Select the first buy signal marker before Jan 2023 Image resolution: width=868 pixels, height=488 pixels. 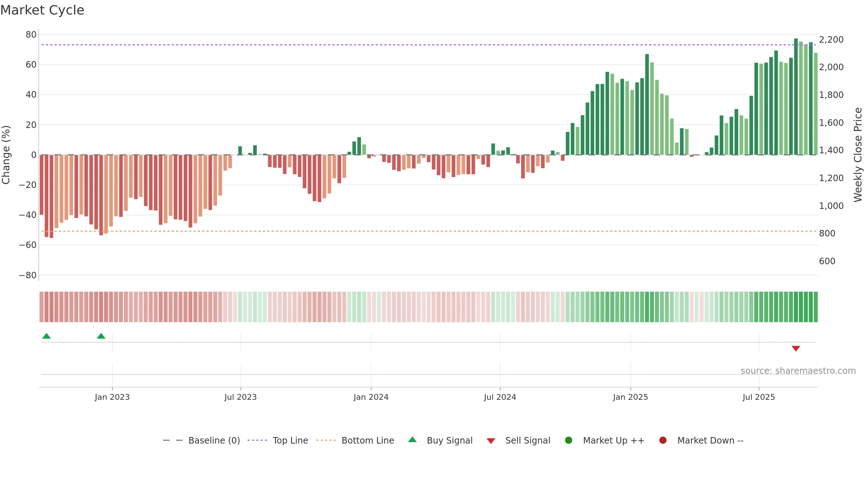coord(46,336)
